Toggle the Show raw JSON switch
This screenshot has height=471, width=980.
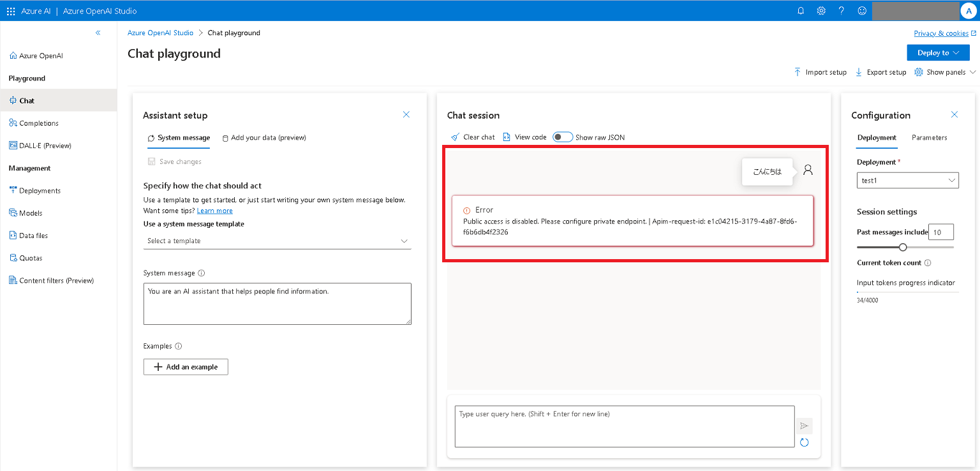point(562,137)
